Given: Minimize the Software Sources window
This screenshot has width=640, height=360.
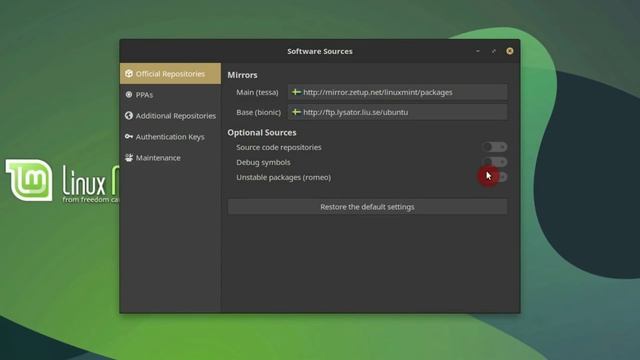Looking at the screenshot, I should 478,51.
